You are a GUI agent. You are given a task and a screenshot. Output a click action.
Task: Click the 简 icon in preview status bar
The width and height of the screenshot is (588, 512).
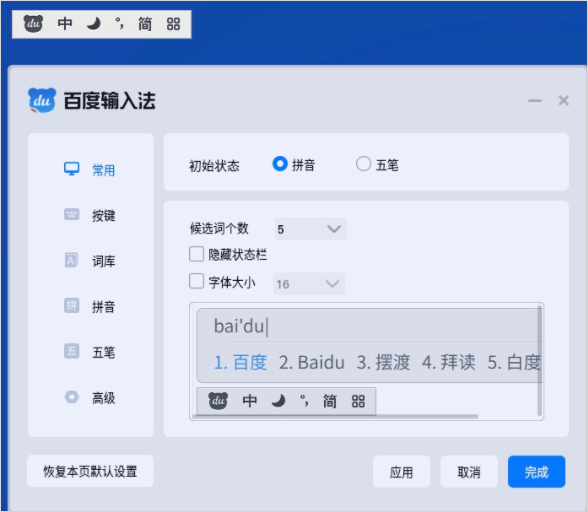330,401
